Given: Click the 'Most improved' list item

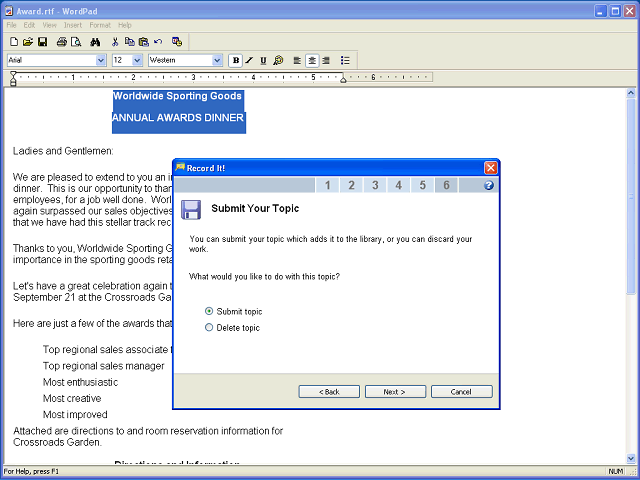Looking at the screenshot, I should (x=75, y=415).
